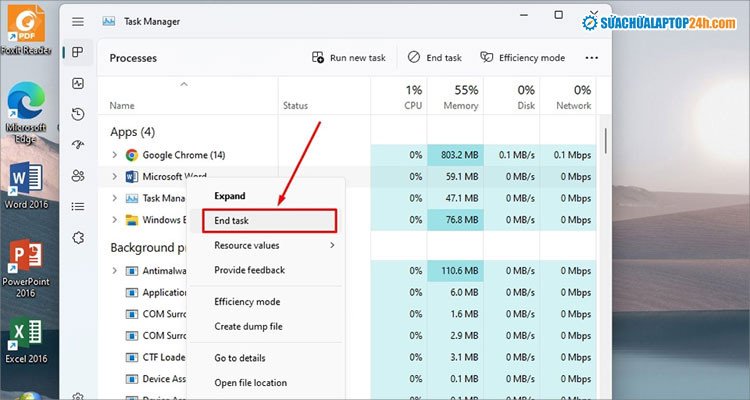Click the Efficiency mode toolbar button
The width and height of the screenshot is (750, 400).
pyautogui.click(x=522, y=58)
